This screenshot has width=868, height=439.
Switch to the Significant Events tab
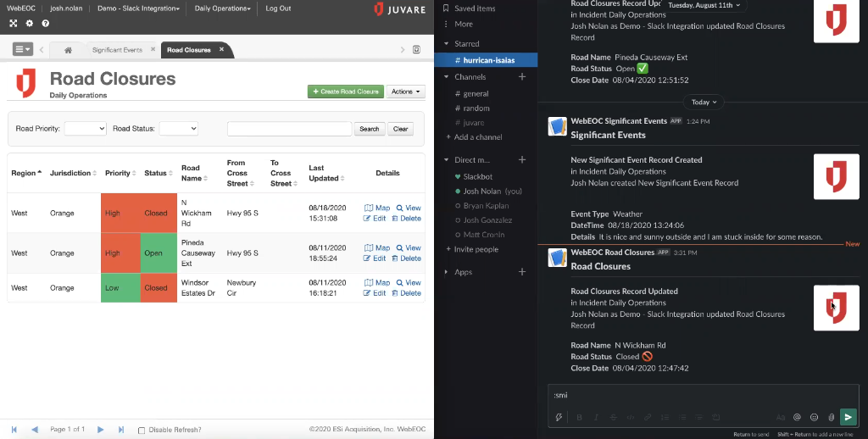[x=117, y=50]
